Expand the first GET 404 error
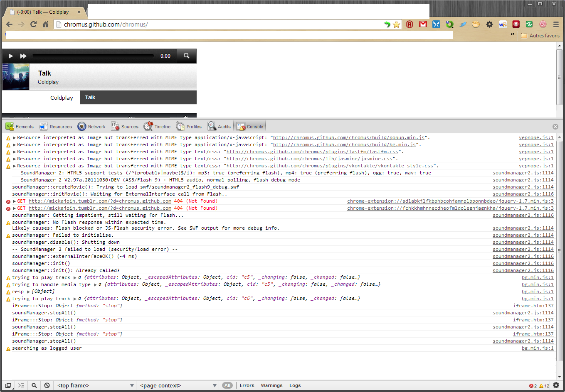Viewport: 565px width, 392px height. tap(14, 201)
